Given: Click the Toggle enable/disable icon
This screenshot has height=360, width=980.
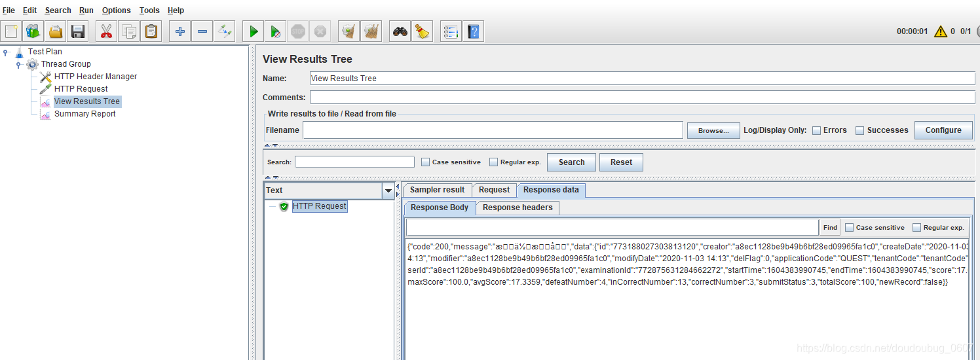Looking at the screenshot, I should click(225, 31).
